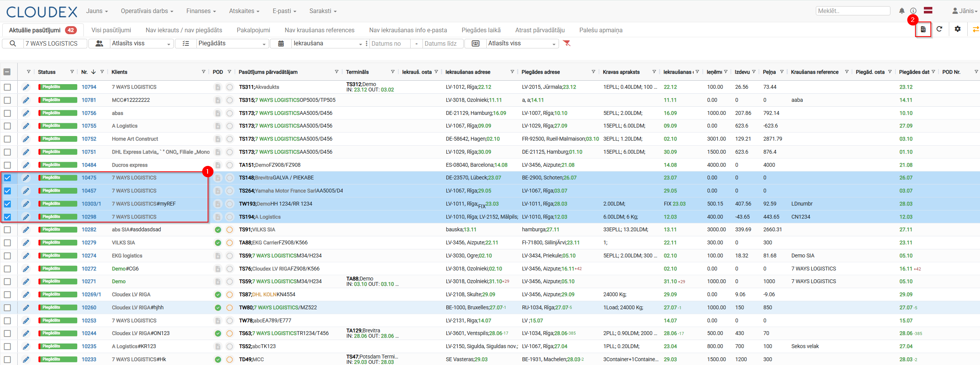Image resolution: width=980 pixels, height=365 pixels.
Task: Click the refresh icon
Action: coord(939,29)
